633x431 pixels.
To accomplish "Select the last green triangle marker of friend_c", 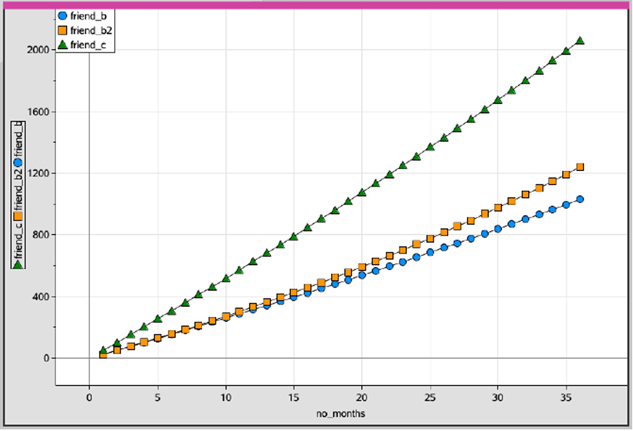I will (x=580, y=41).
